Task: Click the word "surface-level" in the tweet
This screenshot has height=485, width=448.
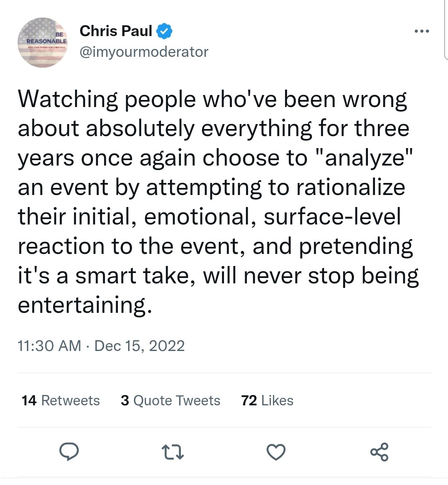Action: tap(332, 217)
